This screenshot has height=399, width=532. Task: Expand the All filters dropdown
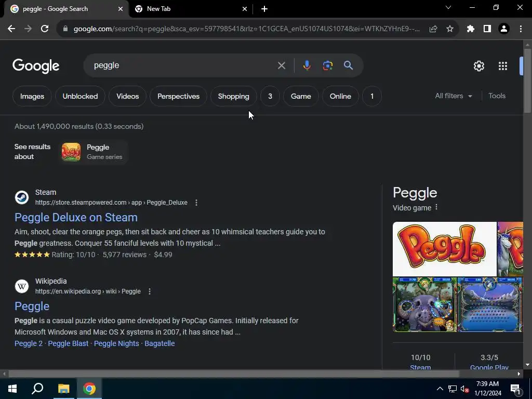[x=453, y=96]
